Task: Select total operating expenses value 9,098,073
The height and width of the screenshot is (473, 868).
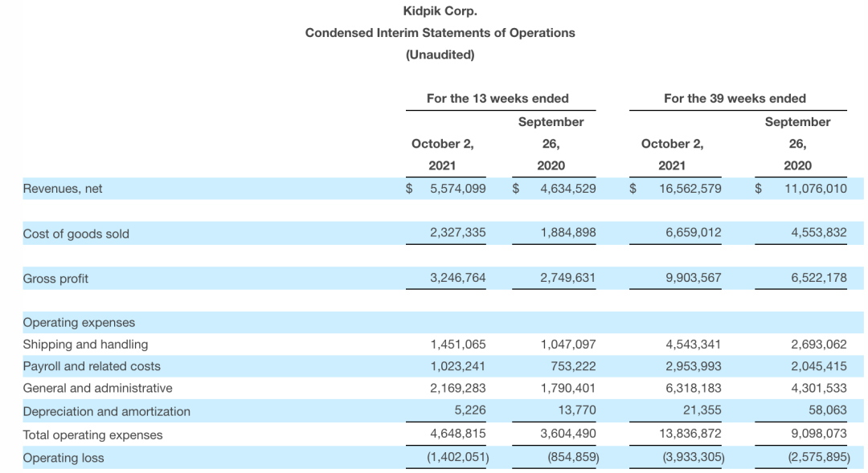Action: (819, 434)
